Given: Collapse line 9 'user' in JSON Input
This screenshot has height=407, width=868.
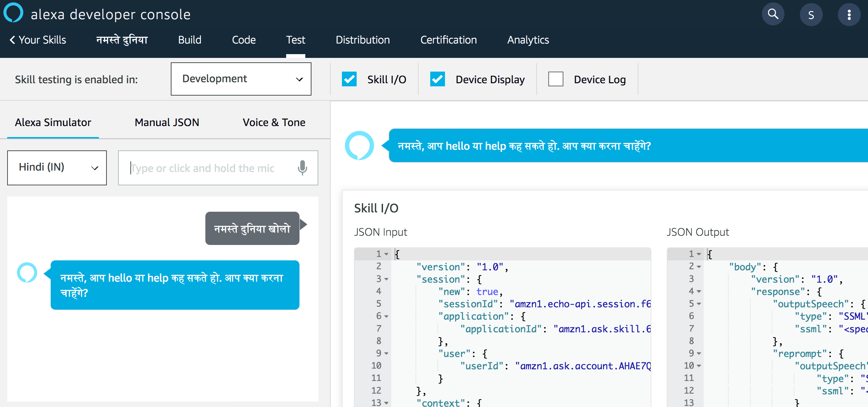Looking at the screenshot, I should click(386, 353).
